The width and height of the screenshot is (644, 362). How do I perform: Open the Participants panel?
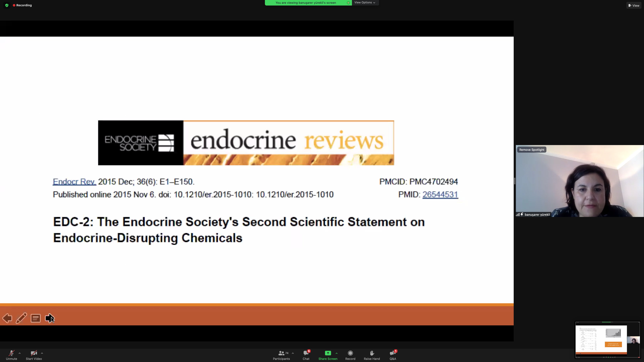(x=281, y=355)
